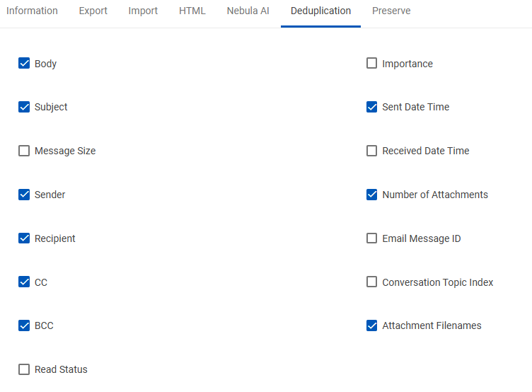Select the Nebula AI tab

[x=248, y=11]
